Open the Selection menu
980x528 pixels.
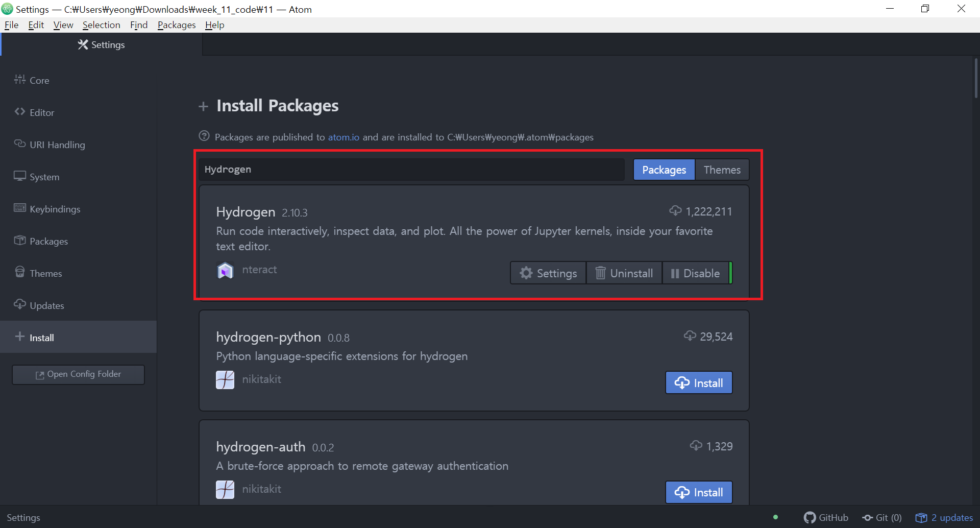[102, 25]
